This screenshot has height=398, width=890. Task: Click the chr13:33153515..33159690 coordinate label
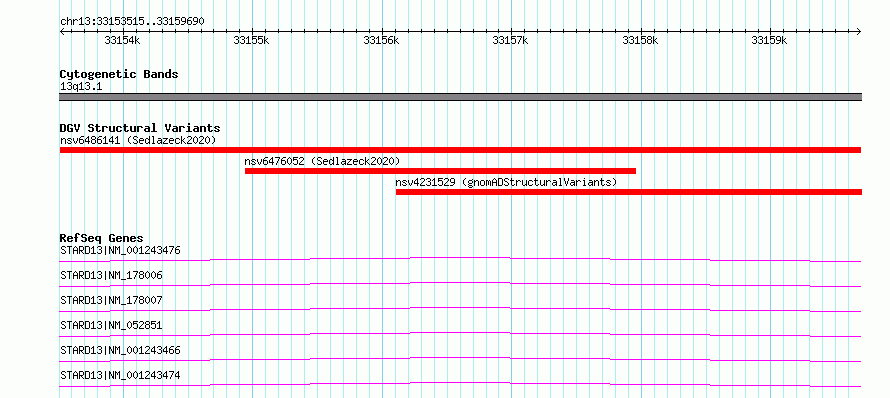(x=132, y=22)
